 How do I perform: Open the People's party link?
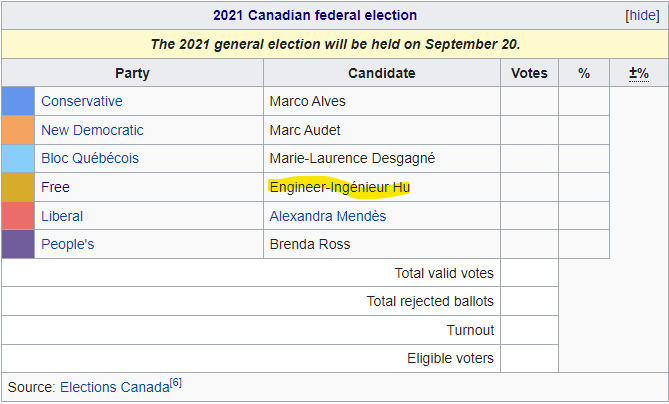pos(68,244)
